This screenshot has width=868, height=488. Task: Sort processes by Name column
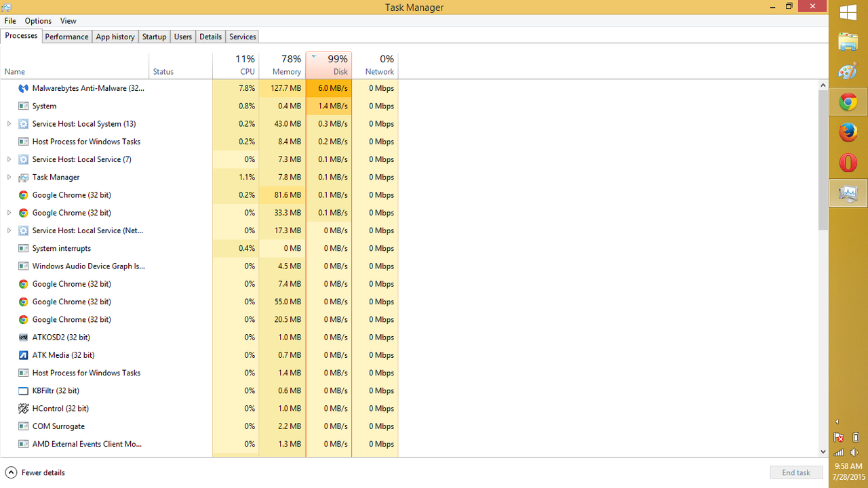click(75, 65)
